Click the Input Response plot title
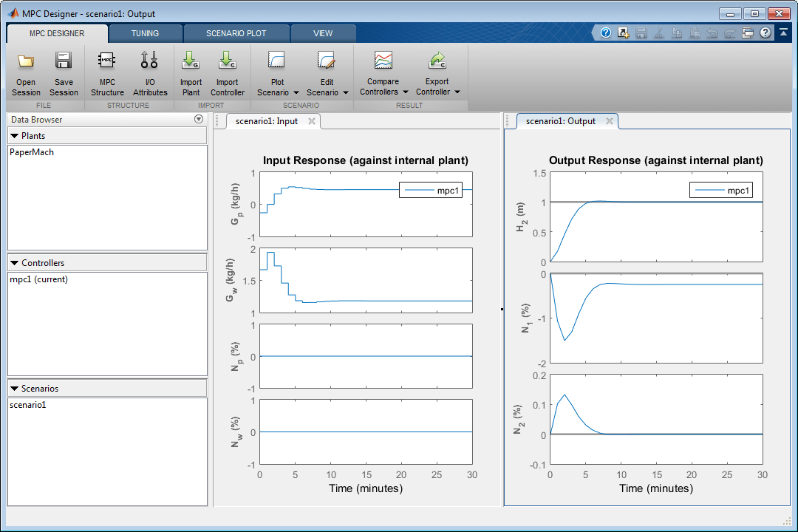The height and width of the screenshot is (532, 798). click(x=366, y=160)
